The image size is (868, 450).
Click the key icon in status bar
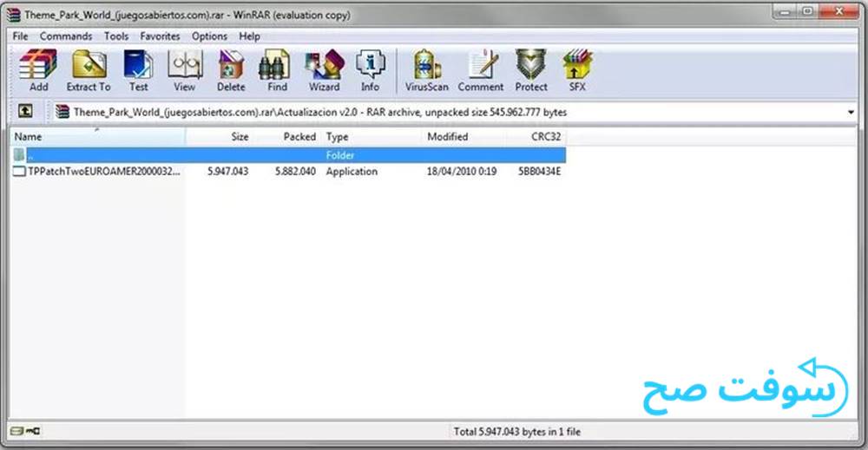(33, 431)
